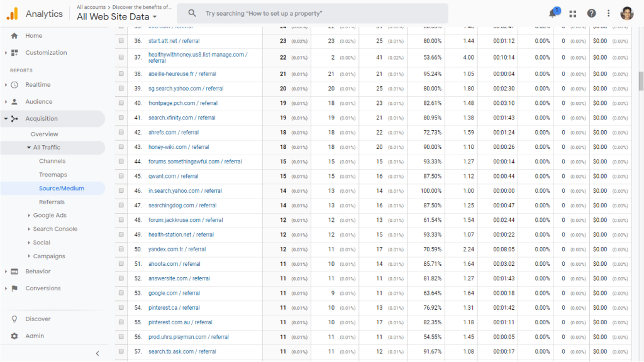The image size is (644, 362).
Task: Click the 100.00% bounce rate cell
Action: point(431,191)
